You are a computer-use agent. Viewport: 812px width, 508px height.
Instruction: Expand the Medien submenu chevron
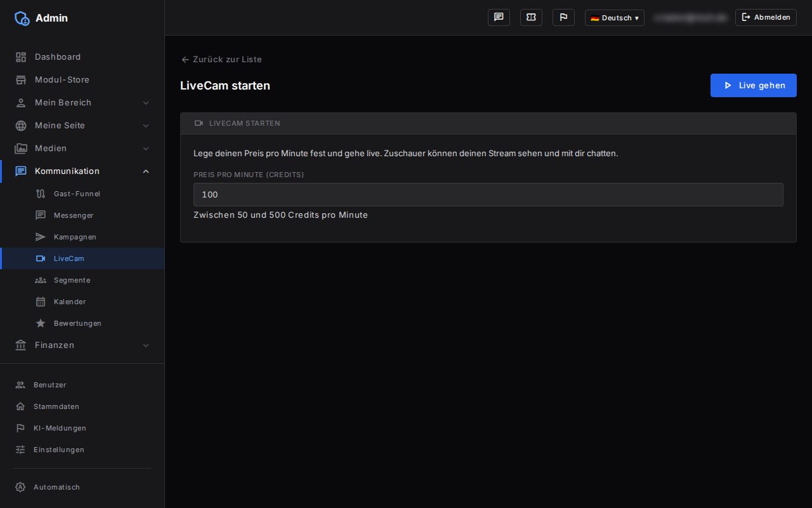click(x=146, y=149)
